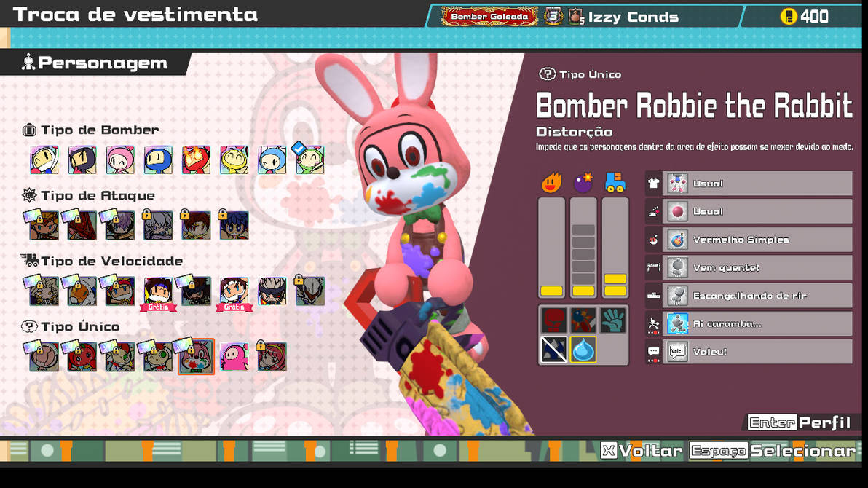Open the costume row labeled Usual with shirt icon
Screen dimensions: 868x488
[x=749, y=184]
